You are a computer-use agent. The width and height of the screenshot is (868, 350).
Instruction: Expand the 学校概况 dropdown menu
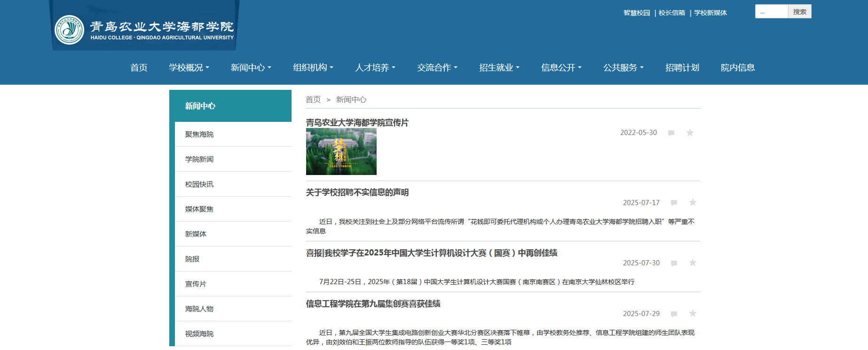click(x=189, y=68)
